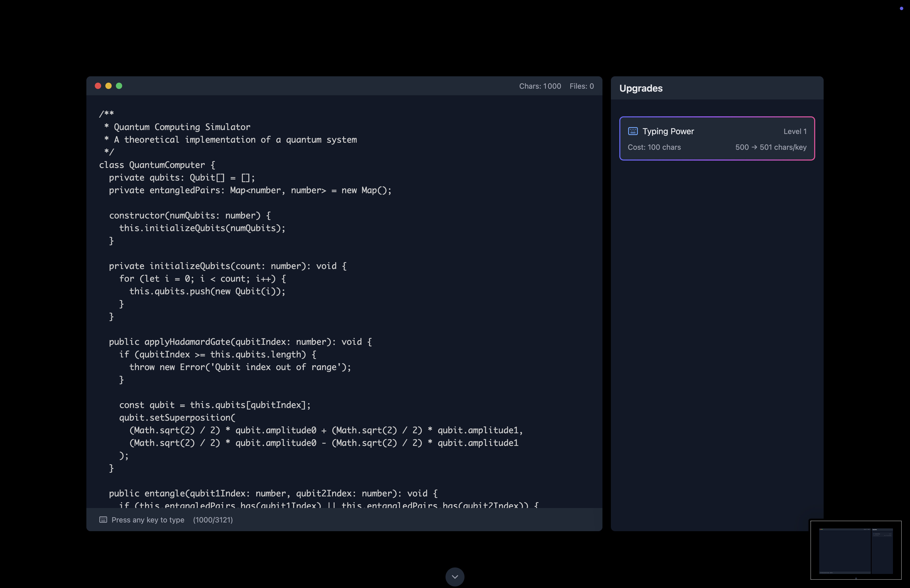Click the yellow minimize traffic light button

click(109, 86)
